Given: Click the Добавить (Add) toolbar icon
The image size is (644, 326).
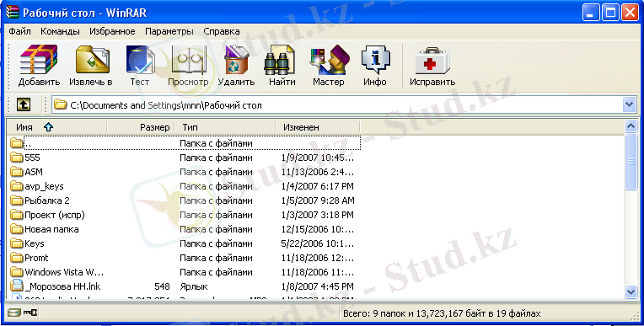Looking at the screenshot, I should click(39, 66).
